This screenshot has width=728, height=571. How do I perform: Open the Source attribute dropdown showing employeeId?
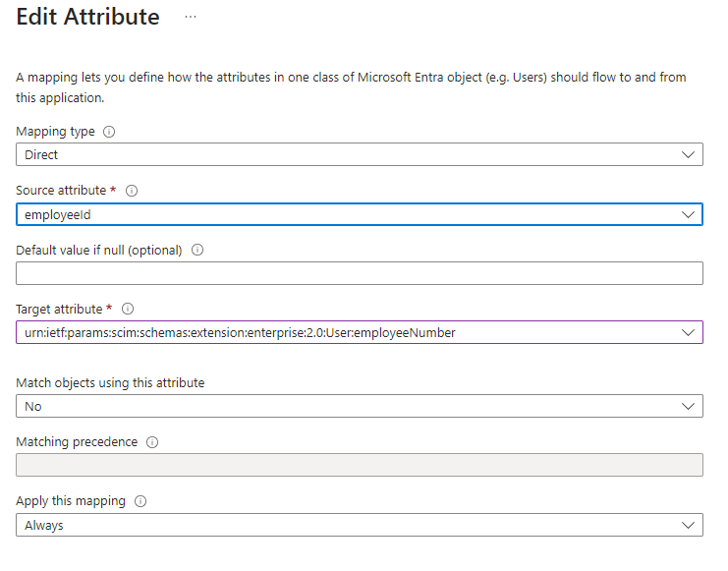tap(360, 214)
